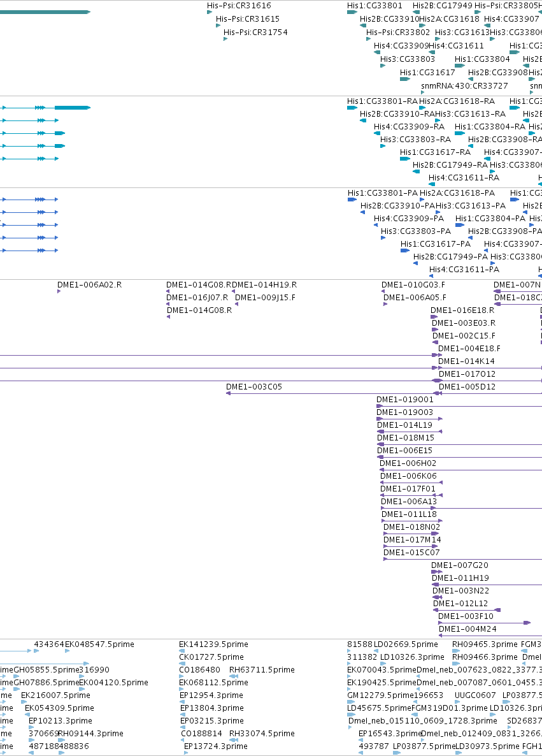
Task: Click transcript His1:CG31617-RA
Action: [x=435, y=152]
